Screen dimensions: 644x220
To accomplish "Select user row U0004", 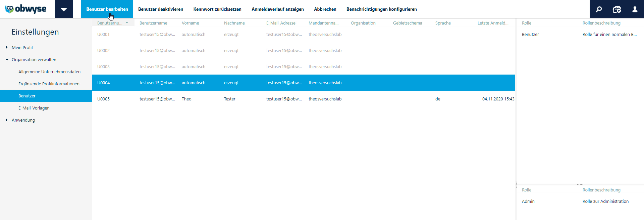I will pyautogui.click(x=304, y=83).
